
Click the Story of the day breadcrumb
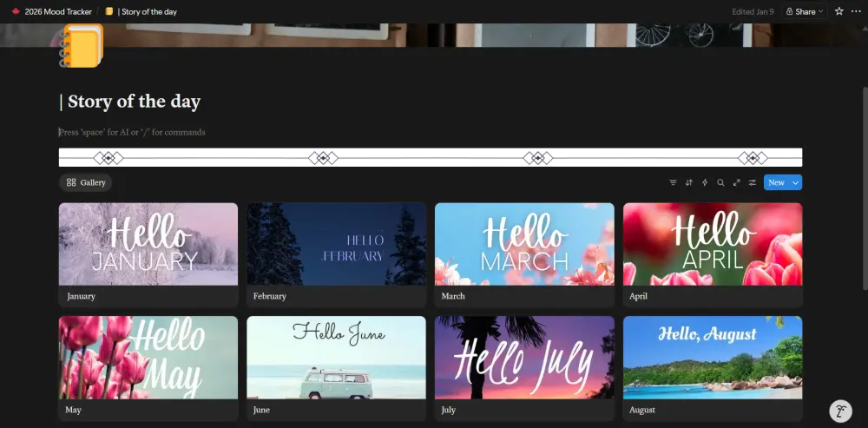(148, 11)
